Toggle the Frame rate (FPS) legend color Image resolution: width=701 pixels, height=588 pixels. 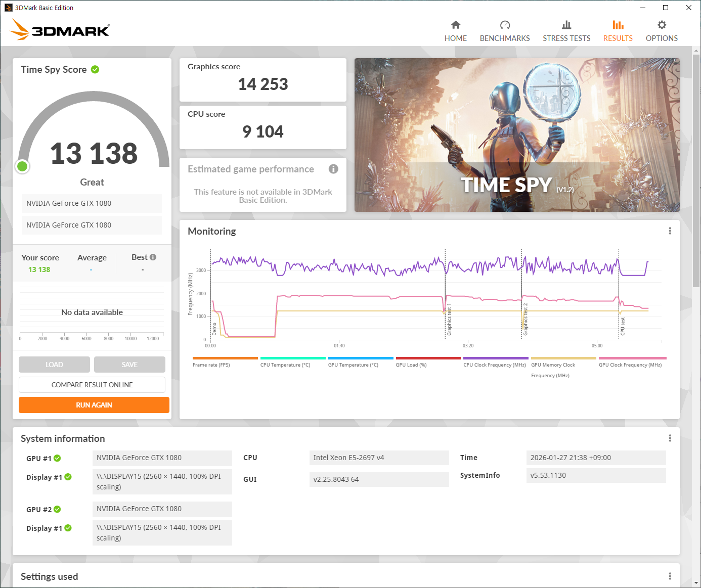[x=225, y=358]
